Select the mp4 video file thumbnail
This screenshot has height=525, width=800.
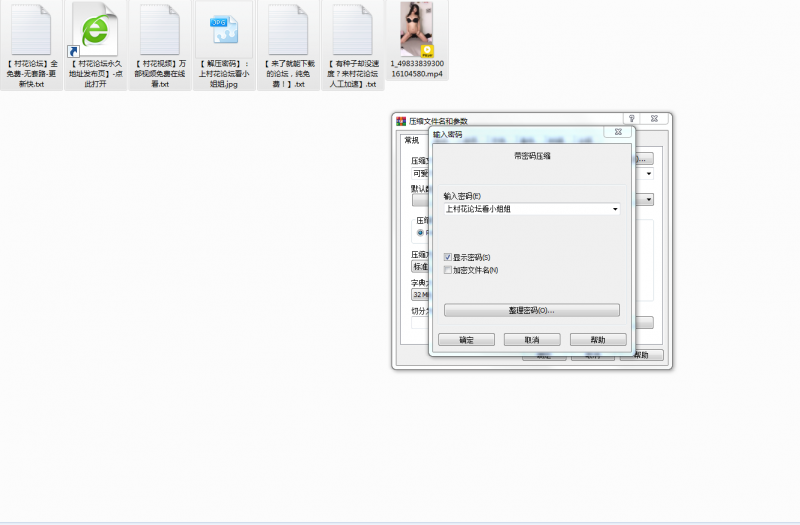coord(415,30)
